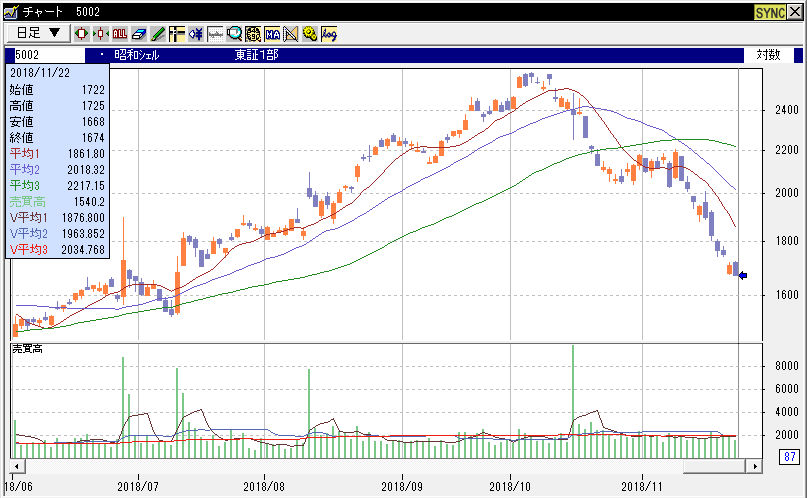
Task: Click the magnifying glass zoom icon
Action: click(234, 33)
